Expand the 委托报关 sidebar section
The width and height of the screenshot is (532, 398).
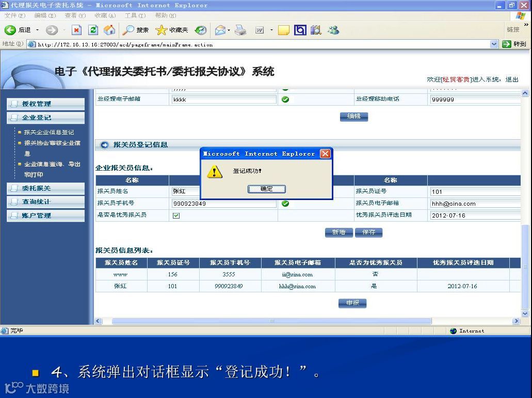(46, 188)
